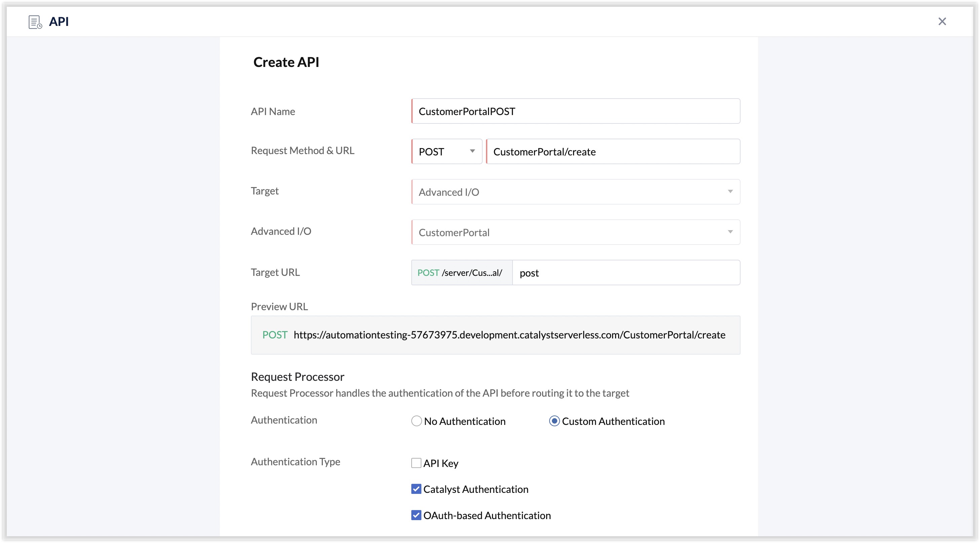Viewport: 980px width, 543px height.
Task: Click the Target URL post input field
Action: click(x=626, y=273)
